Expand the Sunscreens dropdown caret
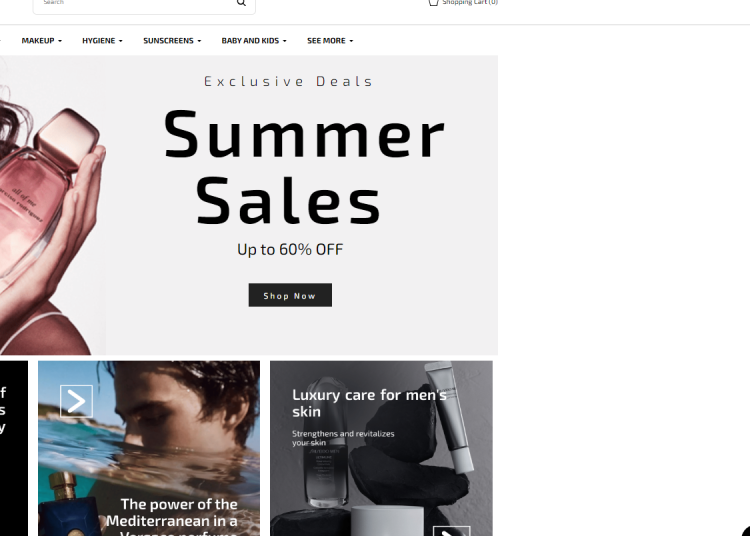The height and width of the screenshot is (536, 750). tap(199, 41)
